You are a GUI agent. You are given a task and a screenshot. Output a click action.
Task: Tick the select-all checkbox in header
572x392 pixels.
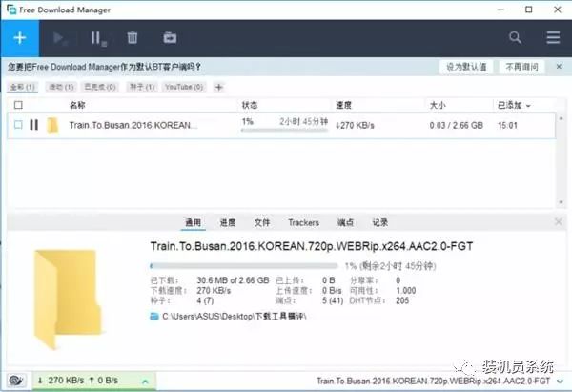[x=18, y=105]
